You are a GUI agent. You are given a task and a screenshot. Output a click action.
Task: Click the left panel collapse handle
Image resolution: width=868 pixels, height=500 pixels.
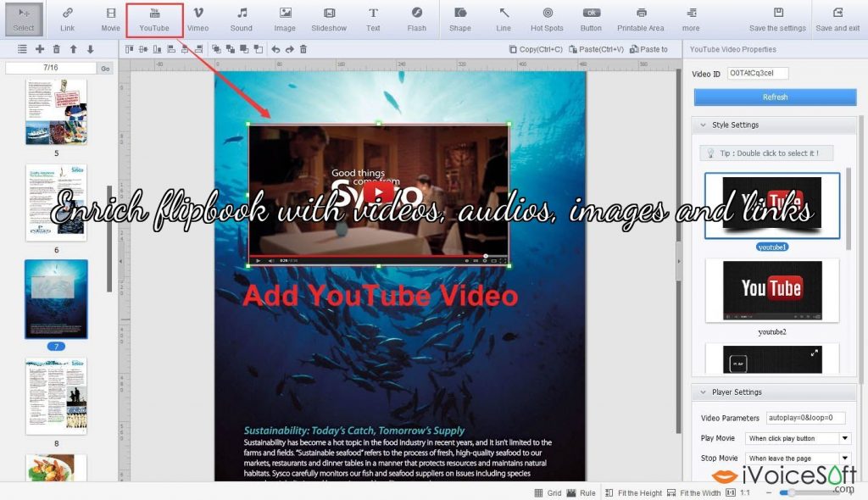tap(121, 261)
